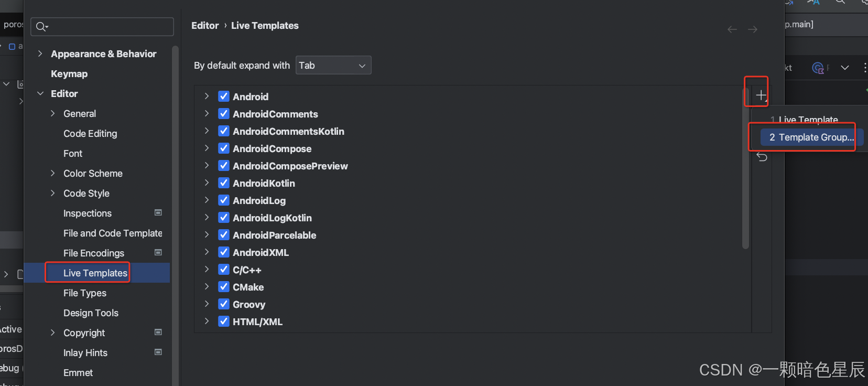Click the settings search magnifier icon
The width and height of the screenshot is (868, 386).
tap(41, 27)
